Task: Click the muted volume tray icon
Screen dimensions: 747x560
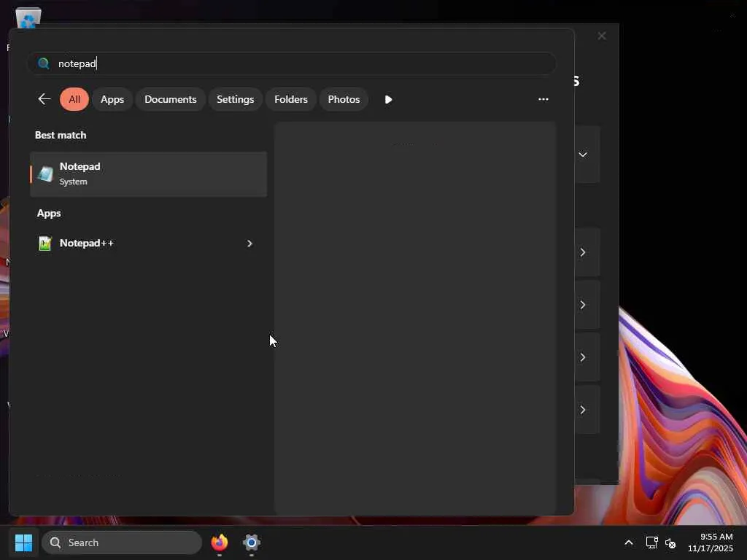Action: click(670, 542)
